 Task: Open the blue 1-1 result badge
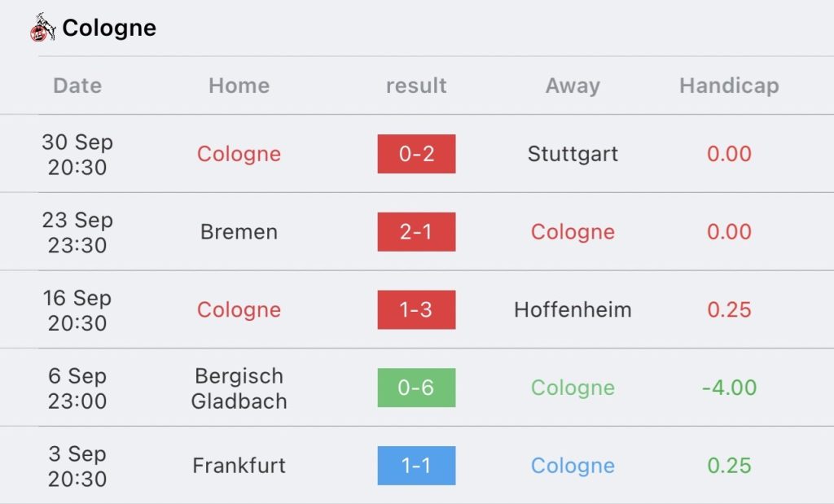tap(416, 466)
